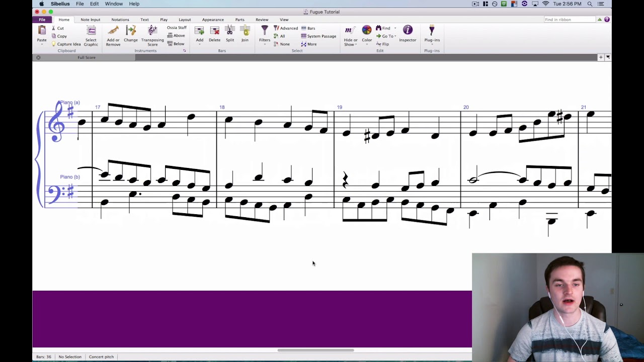644x362 pixels.
Task: Add ossia staff Below
Action: [x=176, y=44]
